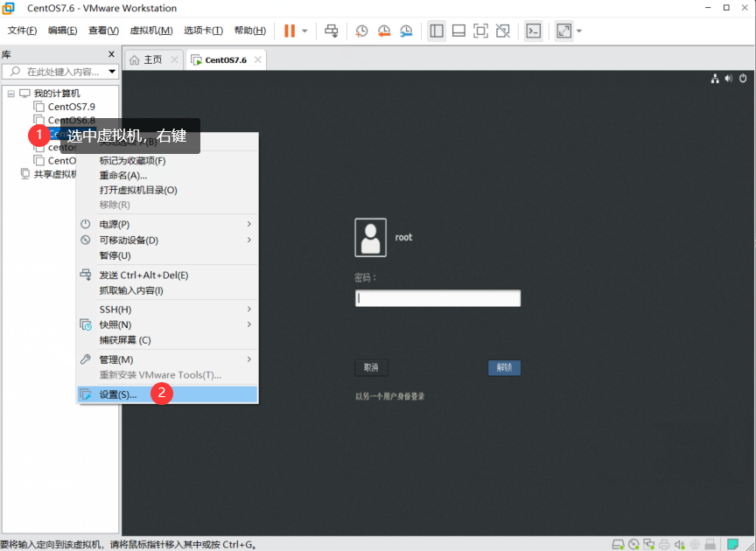Select CentOS7.9 in the library tree
The width and height of the screenshot is (756, 551).
click(x=71, y=107)
